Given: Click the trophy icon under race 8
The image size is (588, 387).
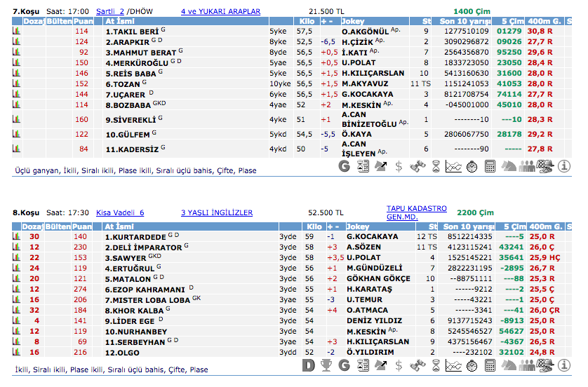Looking at the screenshot, I should [x=326, y=365].
